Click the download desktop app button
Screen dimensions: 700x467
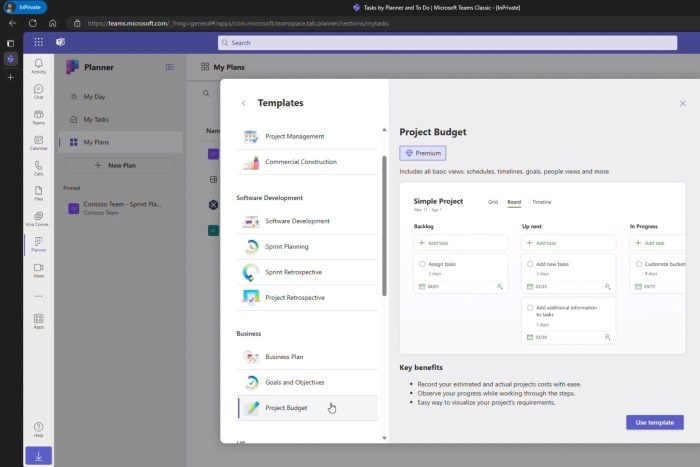click(x=38, y=456)
